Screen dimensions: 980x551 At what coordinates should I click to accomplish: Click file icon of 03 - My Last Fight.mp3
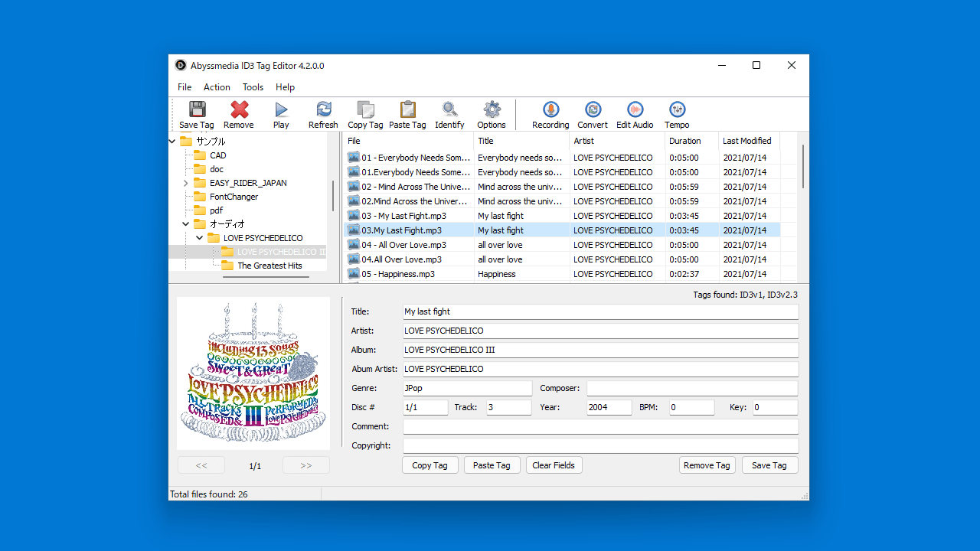coord(353,216)
